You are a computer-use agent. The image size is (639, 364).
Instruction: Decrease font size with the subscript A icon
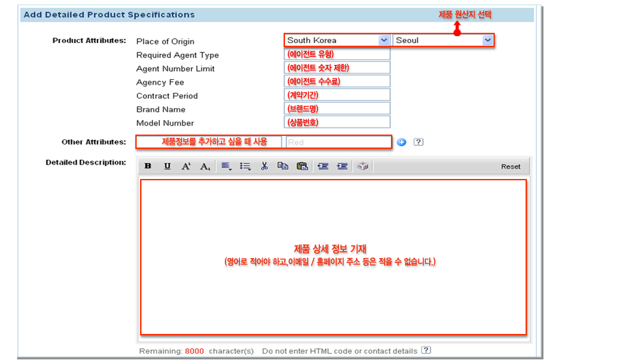205,166
